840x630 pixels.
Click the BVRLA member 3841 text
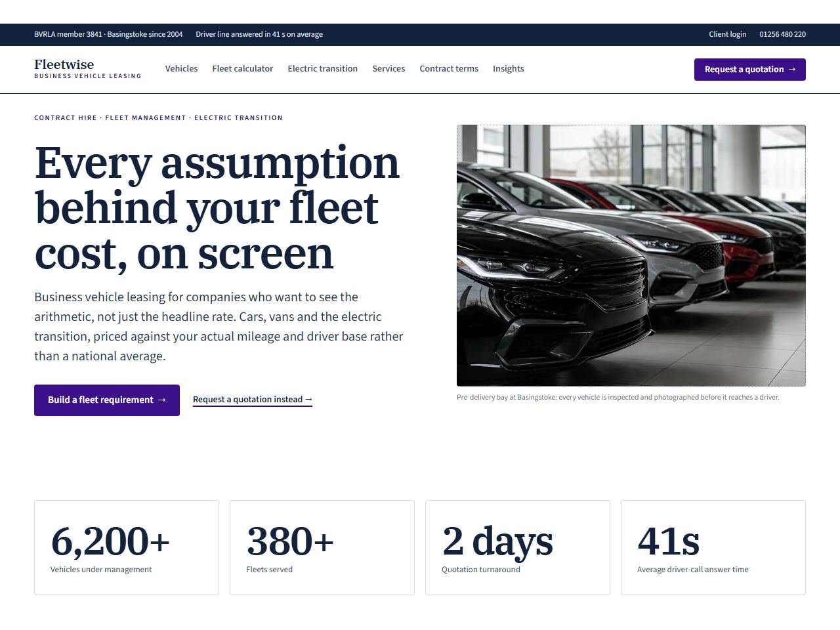[x=108, y=35]
